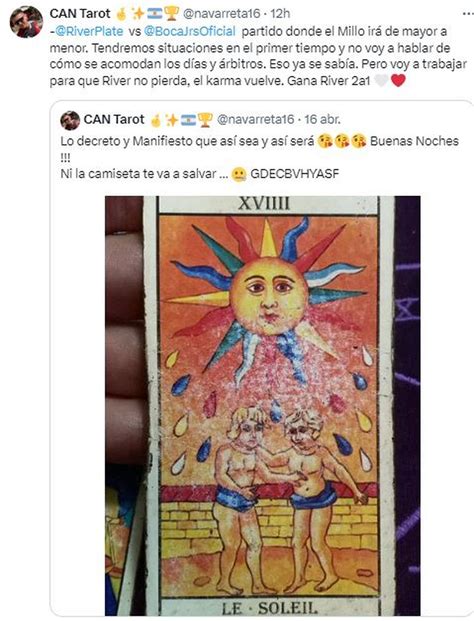Viewport: 474px width, 621px height.
Task: Click the 16 abr. date in the quoted tweet
Action: click(322, 119)
